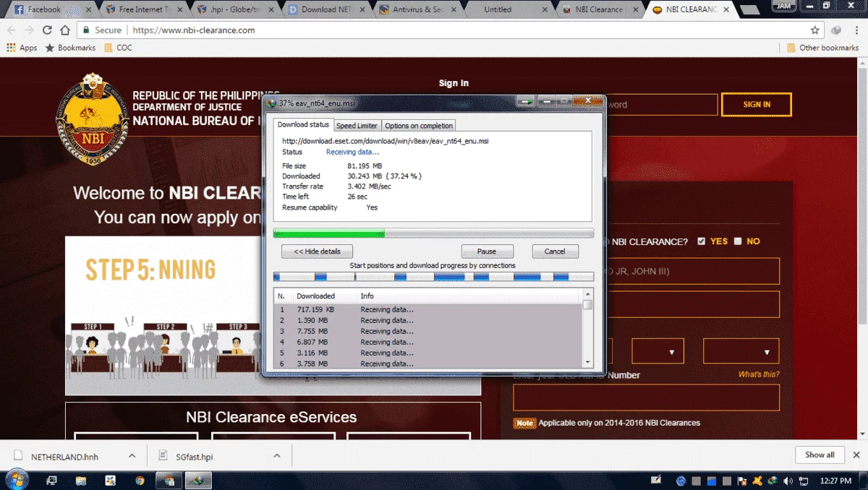Open the COC bookmark folder
The width and height of the screenshot is (868, 490).
[x=118, y=48]
